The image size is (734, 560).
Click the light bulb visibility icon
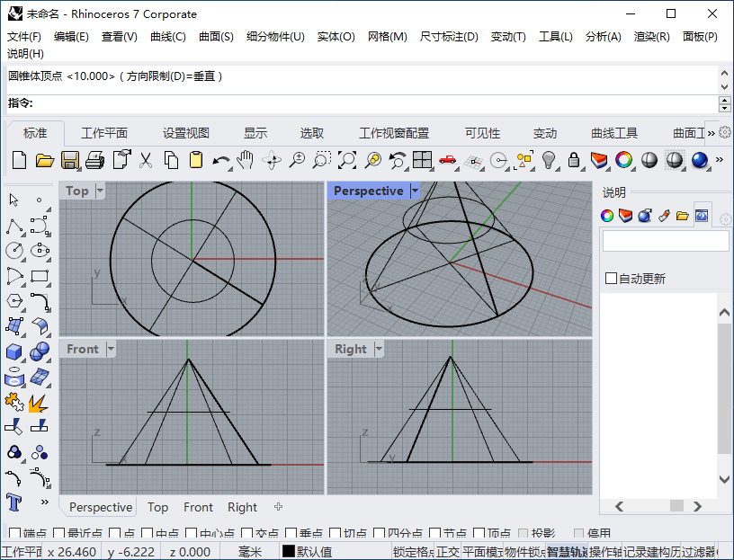tap(548, 160)
